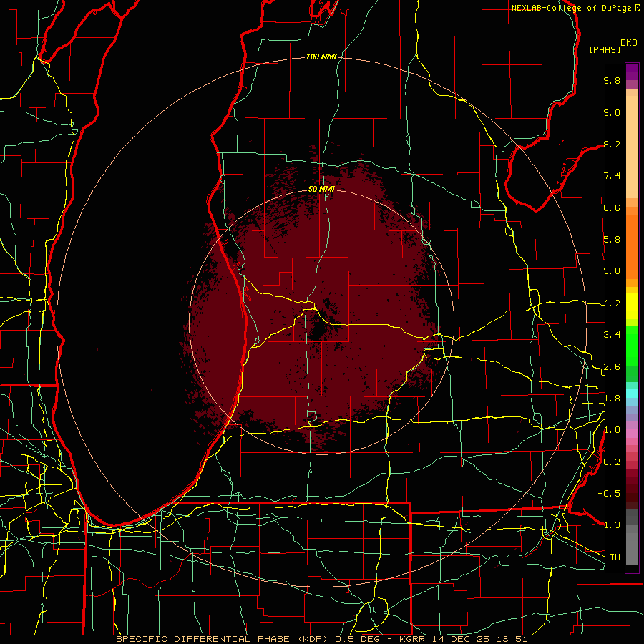Click the TH threshold label on scale
This screenshot has height=644, width=644.
point(615,557)
